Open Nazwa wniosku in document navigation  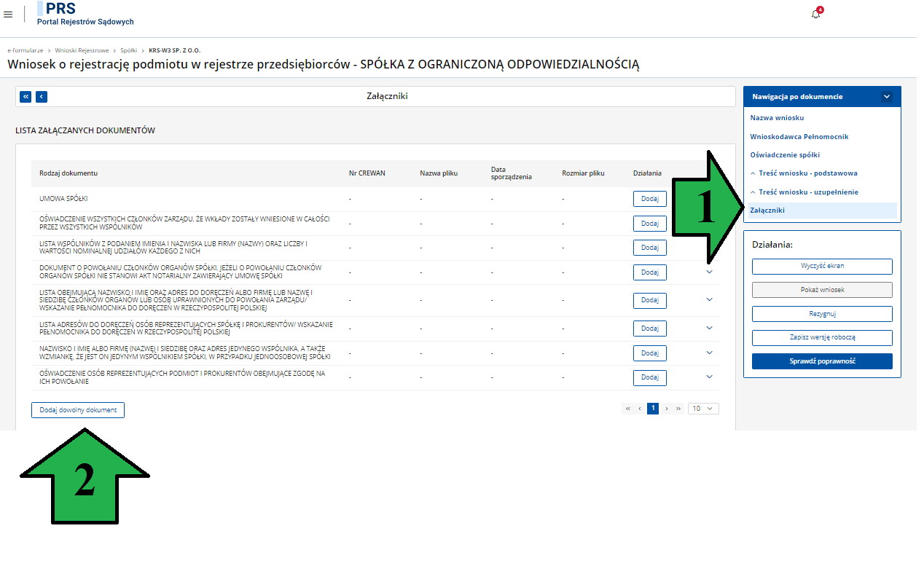coord(777,117)
